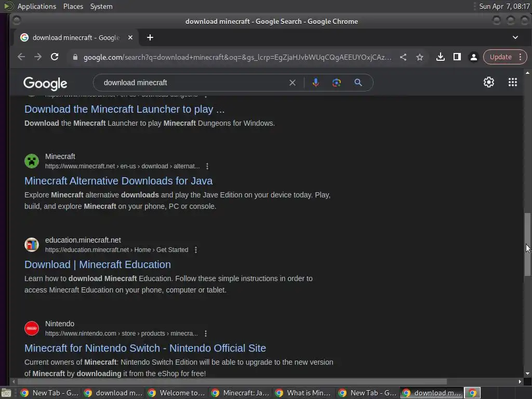
Task: Click the date and time clock
Action: 504,6
